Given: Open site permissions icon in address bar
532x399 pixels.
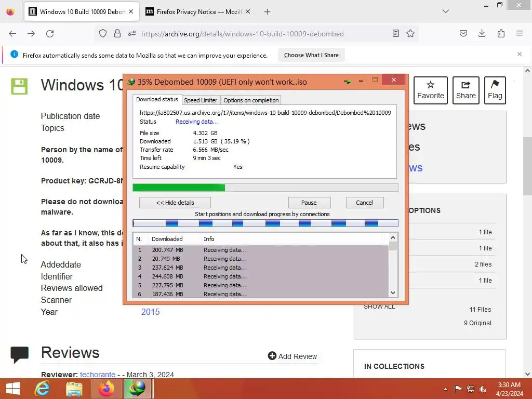Looking at the screenshot, I should tap(132, 33).
